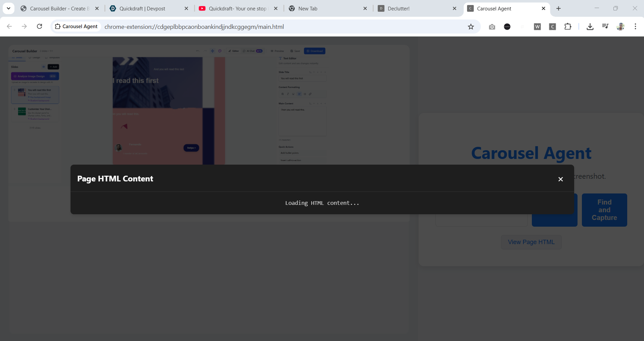Image resolution: width=644 pixels, height=341 pixels.
Task: Open the Chrome downloads icon
Action: pyautogui.click(x=590, y=26)
